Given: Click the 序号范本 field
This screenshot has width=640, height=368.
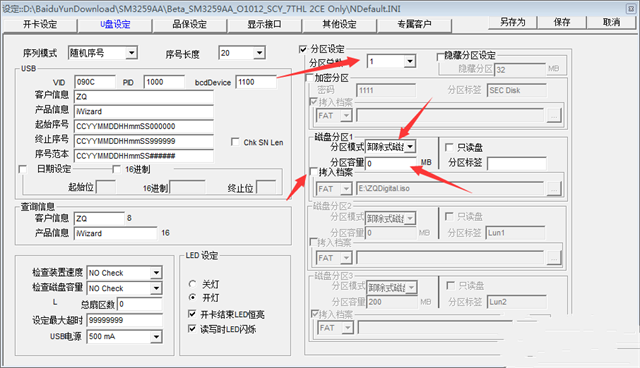Looking at the screenshot, I should (x=144, y=156).
